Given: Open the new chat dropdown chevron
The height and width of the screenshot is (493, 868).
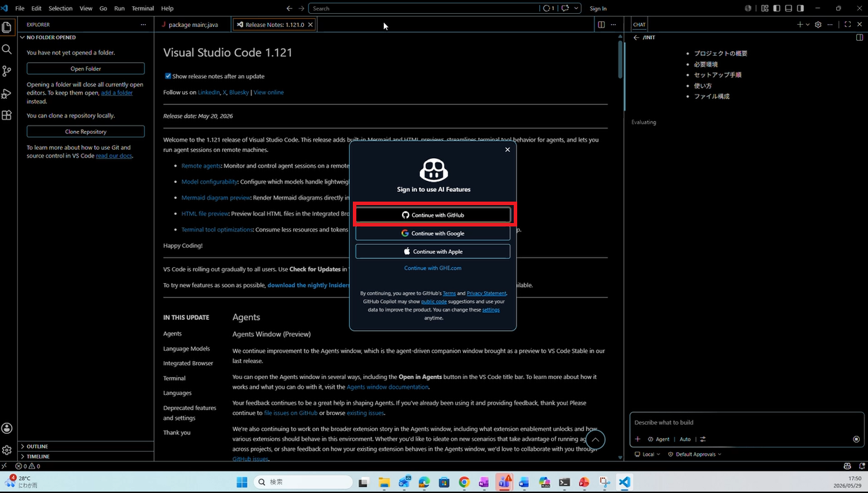Looking at the screenshot, I should (808, 24).
